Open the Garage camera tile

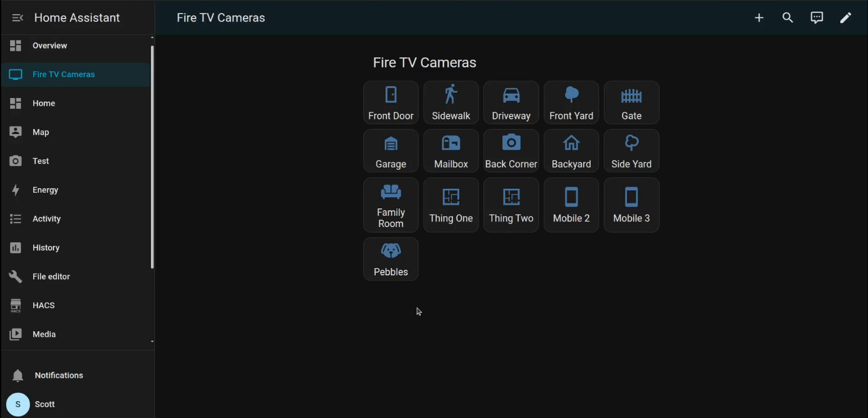tap(390, 151)
